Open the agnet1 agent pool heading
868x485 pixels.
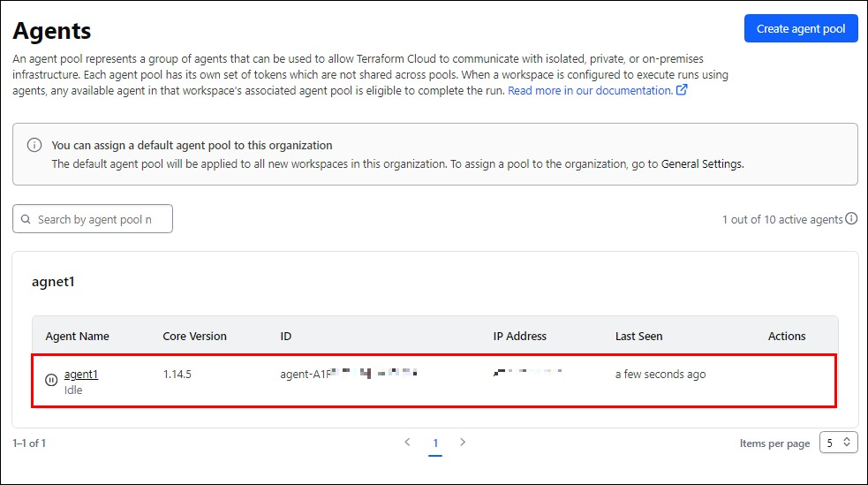pyautogui.click(x=53, y=282)
